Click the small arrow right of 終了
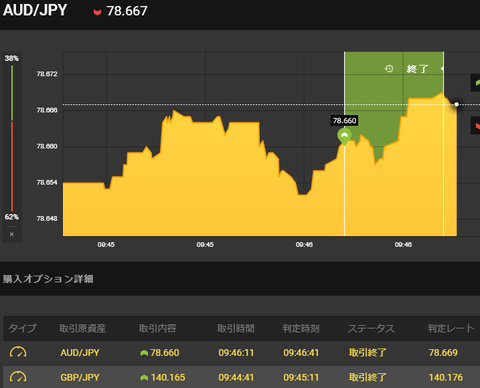Image resolution: width=480 pixels, height=388 pixels. click(442, 69)
